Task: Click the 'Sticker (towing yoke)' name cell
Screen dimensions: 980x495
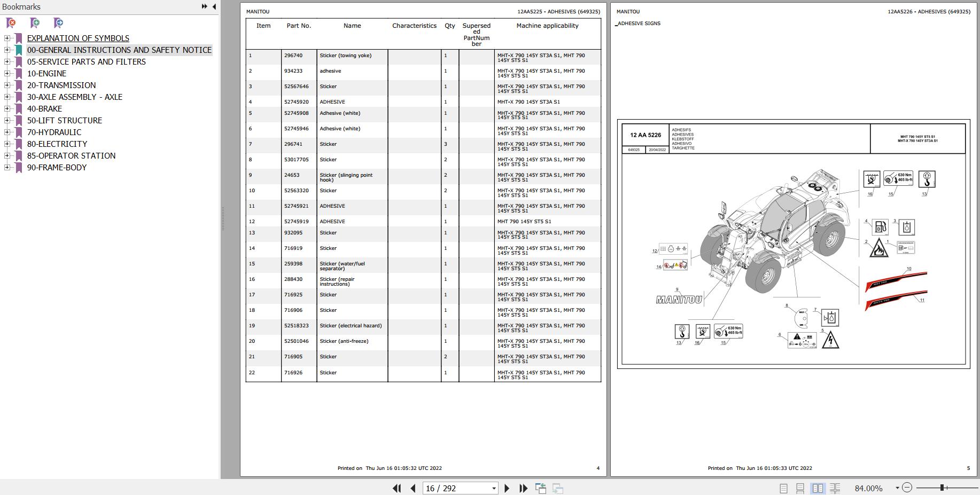Action: [x=346, y=56]
